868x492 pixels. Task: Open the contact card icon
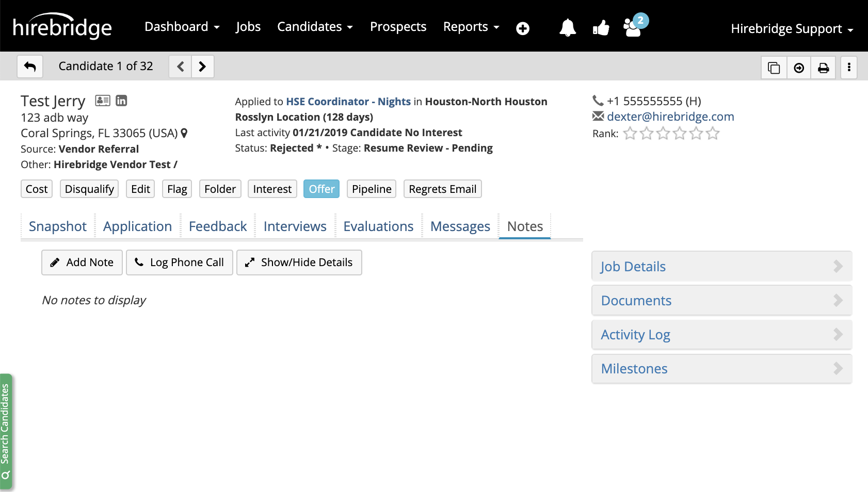click(103, 101)
